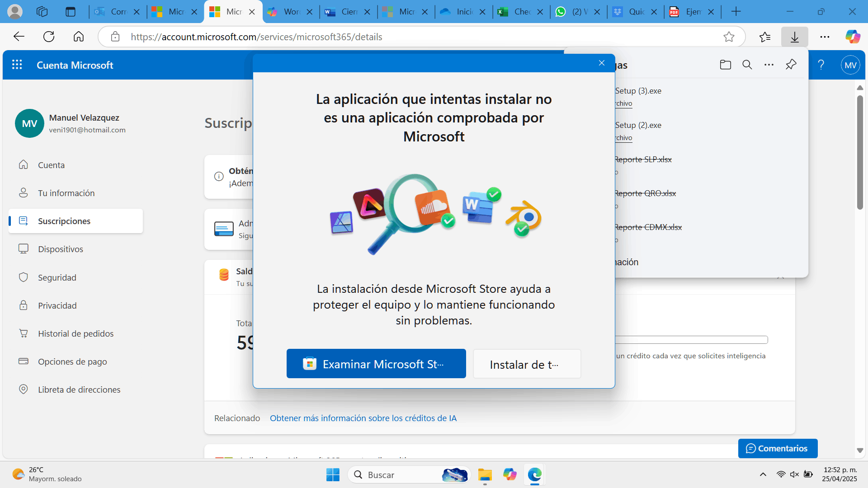
Task: Search downloads using magnifier icon
Action: pos(747,65)
